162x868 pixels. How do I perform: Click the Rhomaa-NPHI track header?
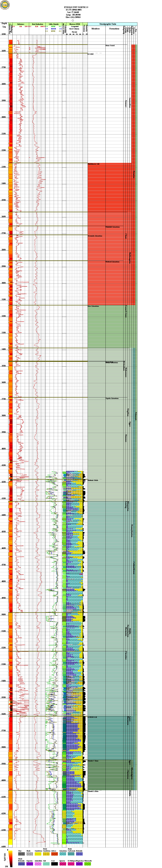pyautogui.click(x=75, y=24)
